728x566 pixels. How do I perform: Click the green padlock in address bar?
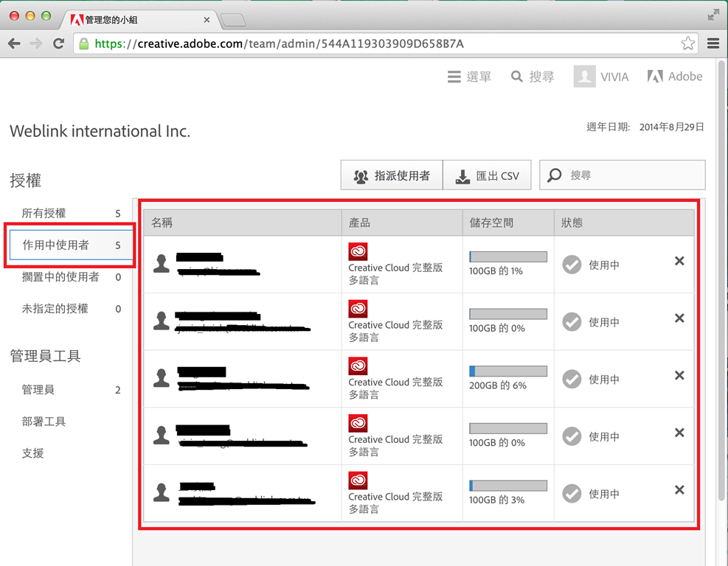(84, 43)
